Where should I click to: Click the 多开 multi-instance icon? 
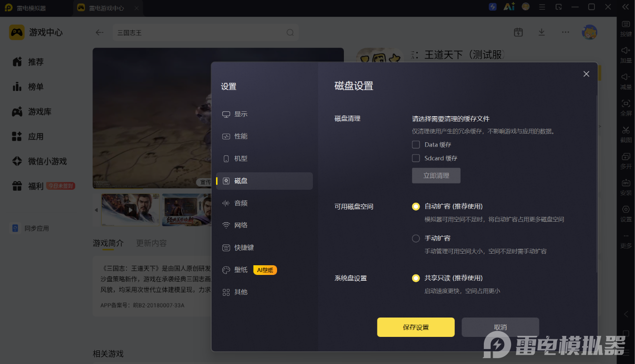(626, 161)
